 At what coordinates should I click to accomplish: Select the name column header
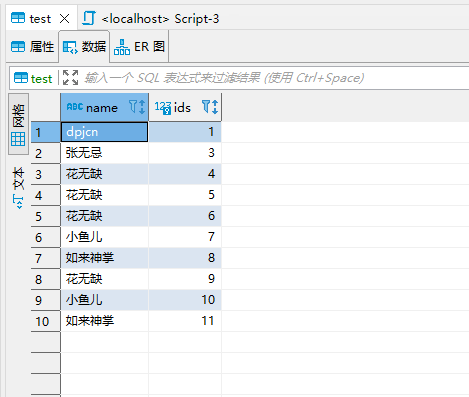(x=104, y=107)
